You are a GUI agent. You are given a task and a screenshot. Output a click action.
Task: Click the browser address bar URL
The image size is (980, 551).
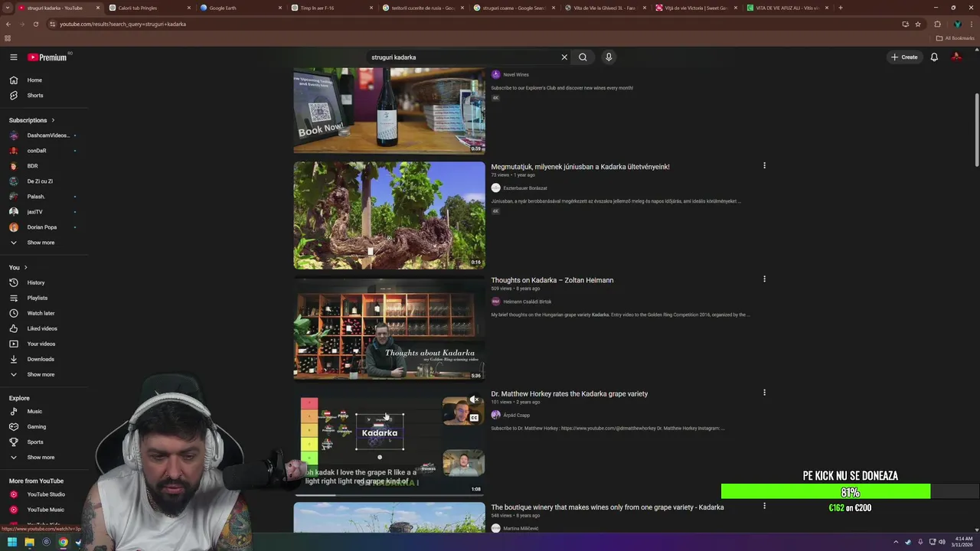click(122, 24)
